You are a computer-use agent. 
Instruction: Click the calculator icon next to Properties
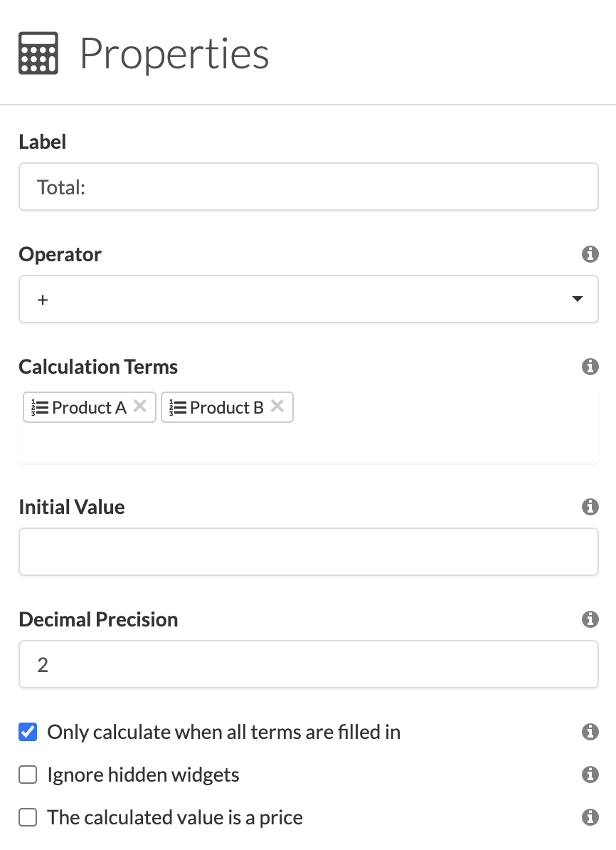coord(37,53)
